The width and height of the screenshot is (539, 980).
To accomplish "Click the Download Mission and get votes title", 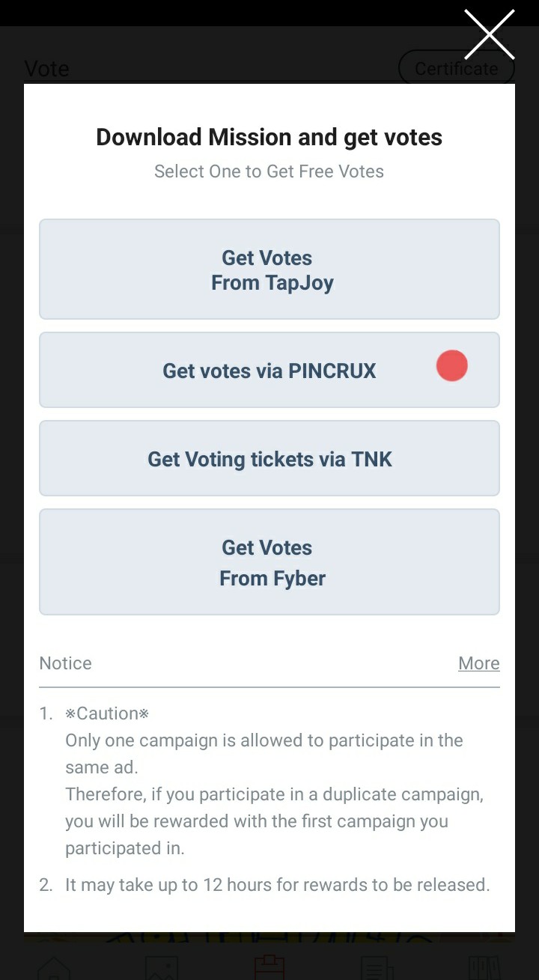I will (x=269, y=137).
